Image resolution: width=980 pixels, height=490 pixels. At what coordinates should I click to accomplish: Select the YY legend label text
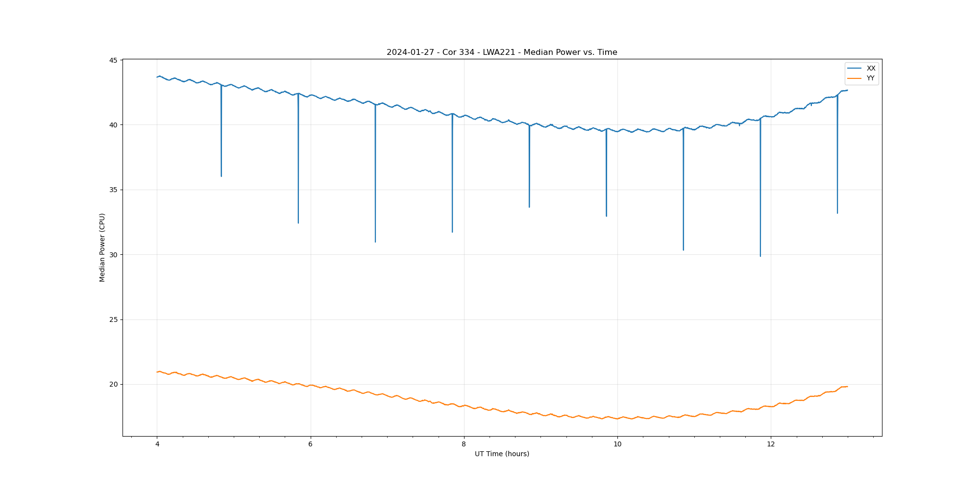pos(870,78)
